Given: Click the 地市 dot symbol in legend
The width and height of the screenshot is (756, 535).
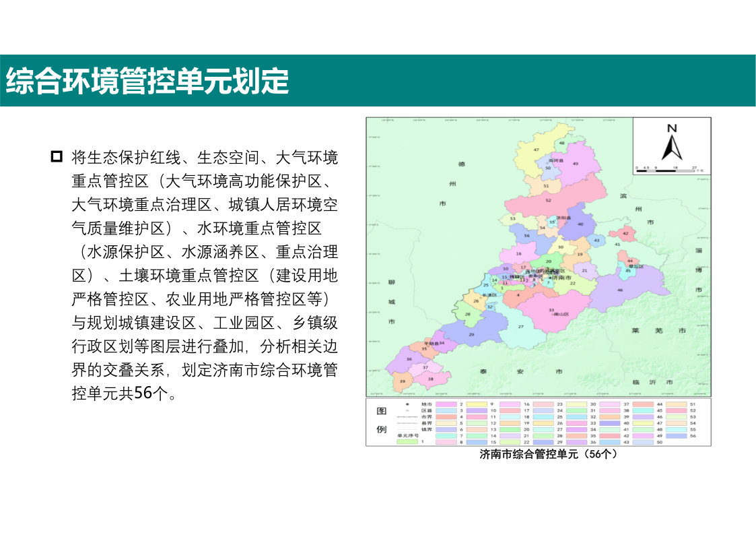Looking at the screenshot, I should click(x=407, y=404).
